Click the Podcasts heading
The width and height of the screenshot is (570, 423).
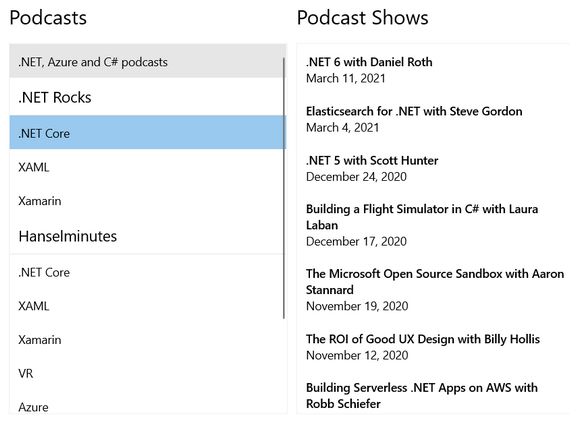[48, 18]
